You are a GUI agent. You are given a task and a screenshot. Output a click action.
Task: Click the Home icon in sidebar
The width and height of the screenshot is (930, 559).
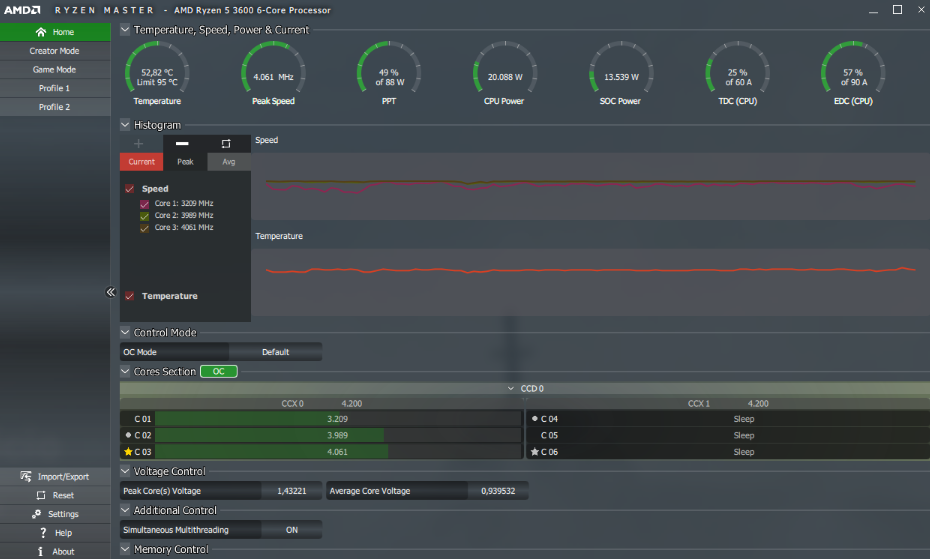click(41, 32)
